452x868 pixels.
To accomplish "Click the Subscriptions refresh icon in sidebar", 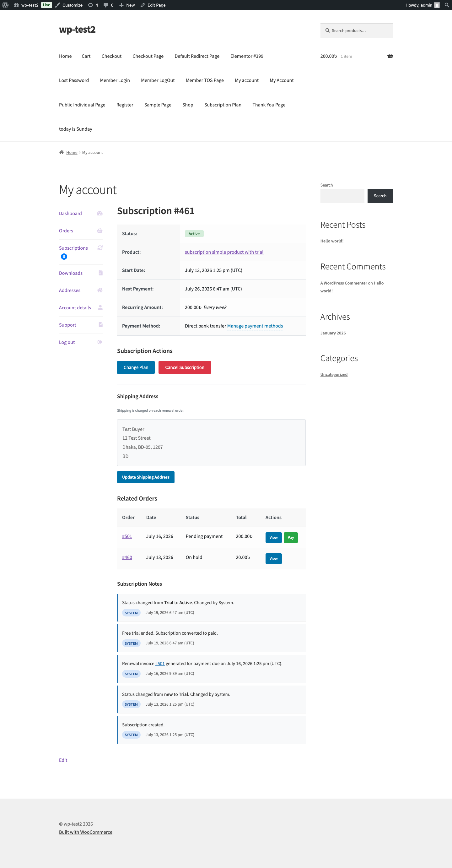I will coord(100,248).
